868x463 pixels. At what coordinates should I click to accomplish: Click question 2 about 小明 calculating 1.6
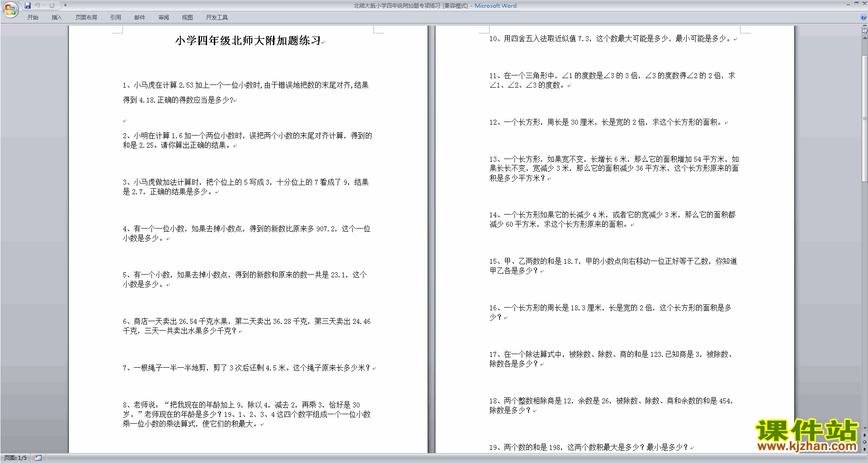tap(247, 140)
